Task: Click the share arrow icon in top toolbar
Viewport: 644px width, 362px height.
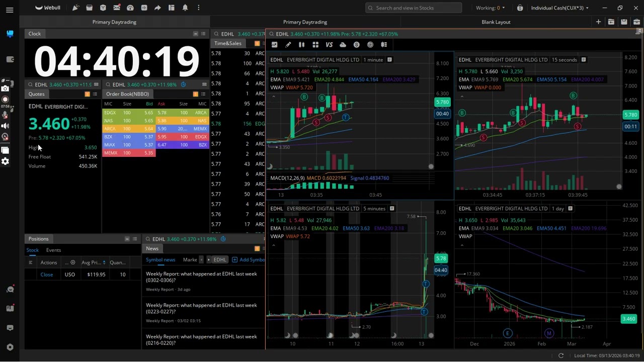Action: 157,8
